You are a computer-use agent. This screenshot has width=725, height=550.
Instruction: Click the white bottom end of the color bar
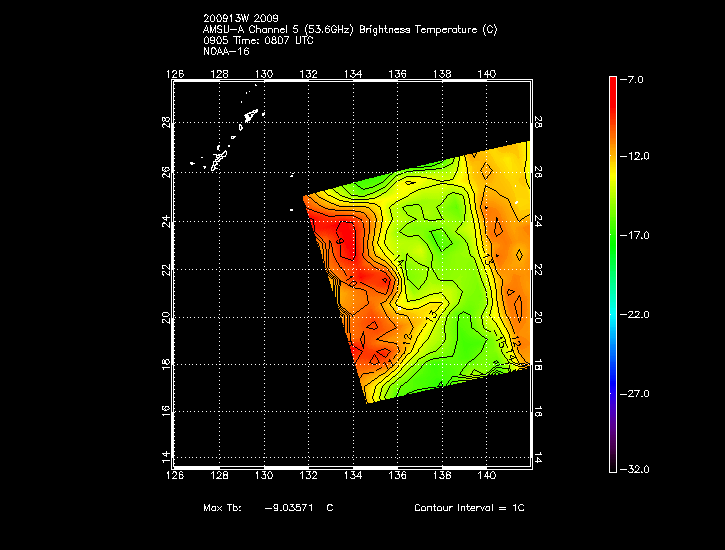tap(612, 464)
